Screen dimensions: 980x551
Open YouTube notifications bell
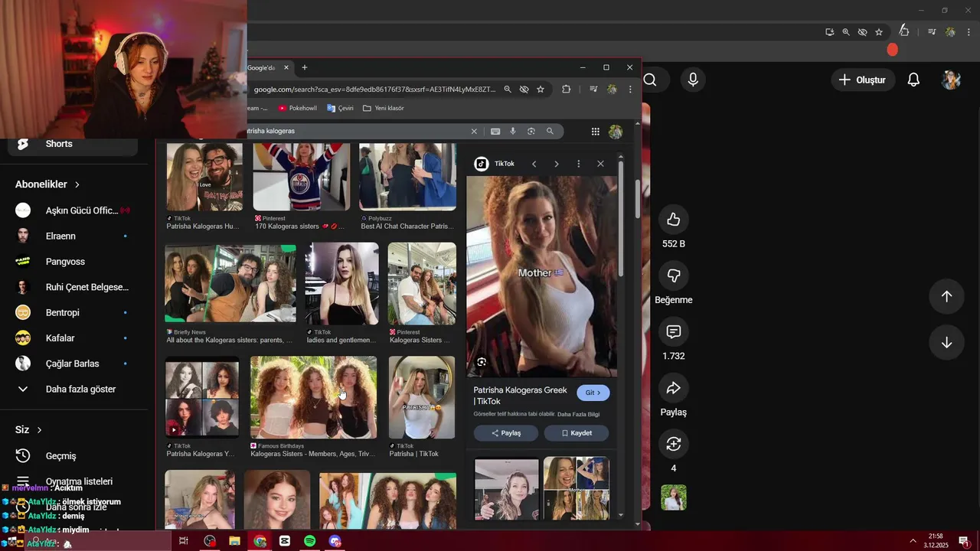click(913, 80)
